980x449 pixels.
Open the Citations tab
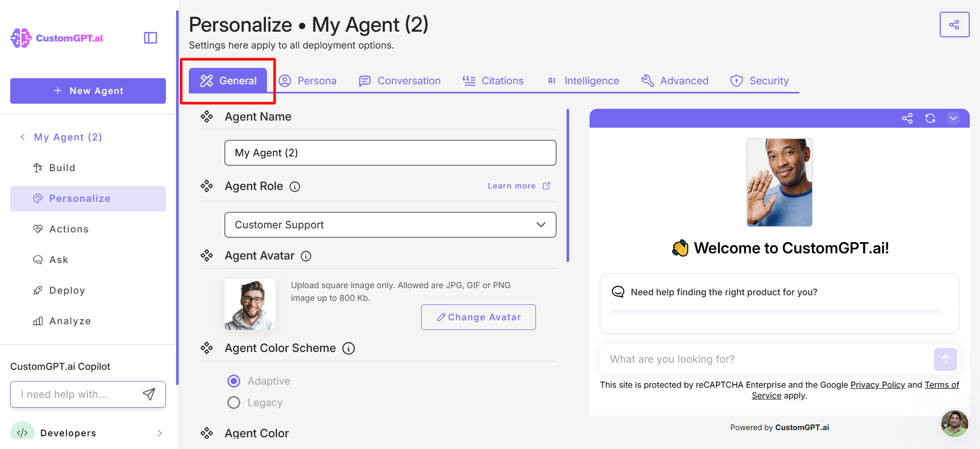point(493,81)
